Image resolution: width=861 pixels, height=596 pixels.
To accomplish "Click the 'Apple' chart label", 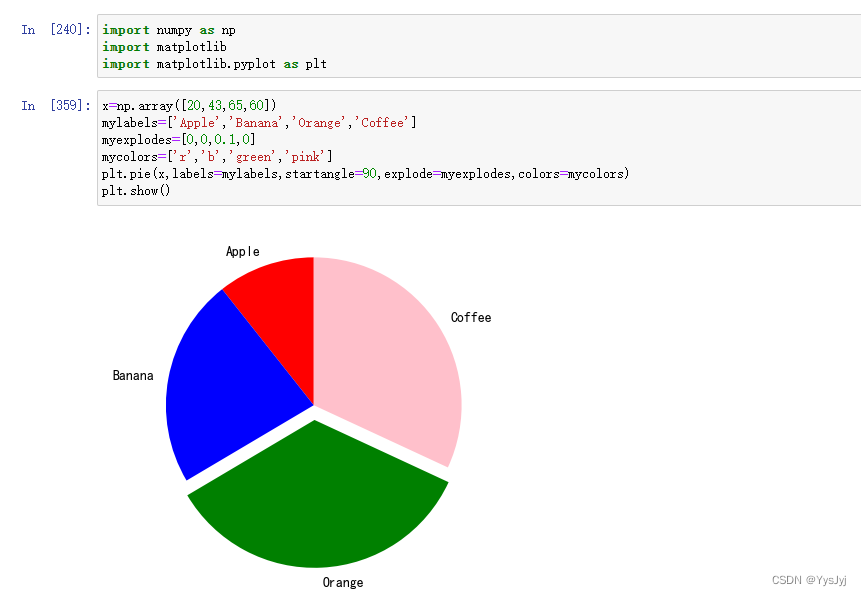I will click(x=243, y=252).
